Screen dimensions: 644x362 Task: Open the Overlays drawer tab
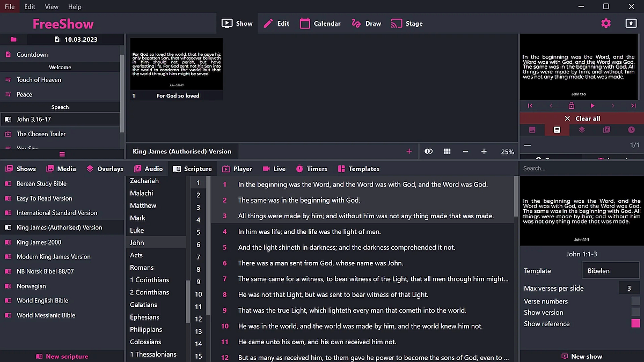[105, 168]
